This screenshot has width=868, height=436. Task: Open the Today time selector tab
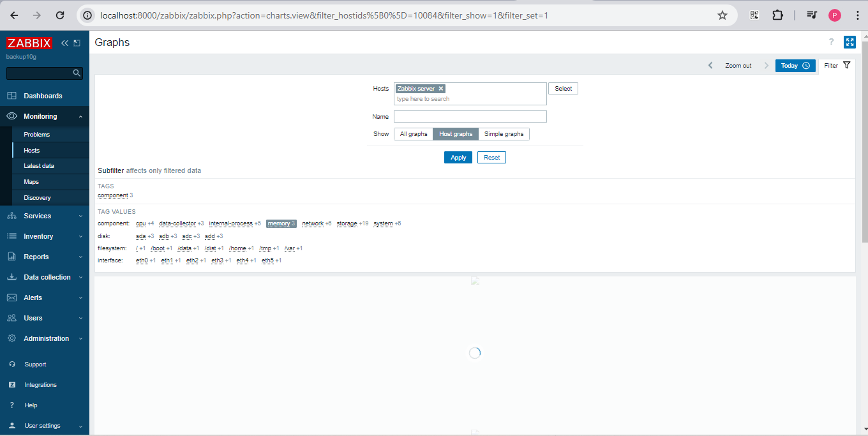pos(795,66)
